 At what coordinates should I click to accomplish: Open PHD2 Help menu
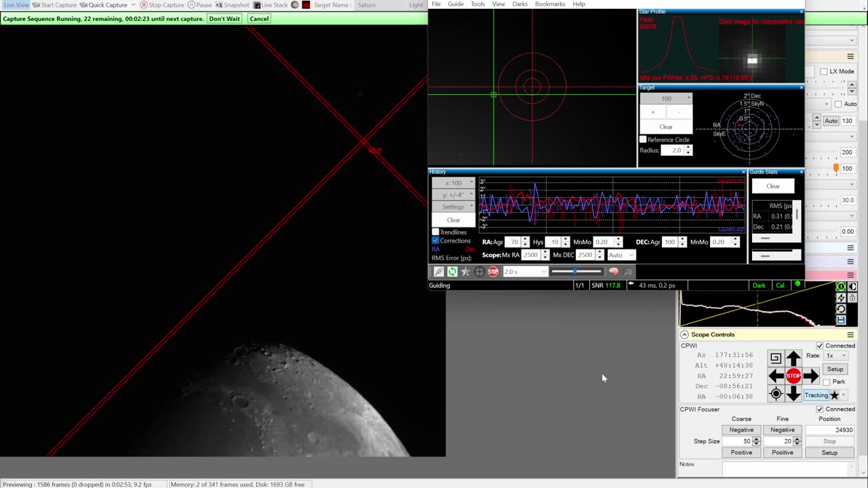tap(578, 4)
